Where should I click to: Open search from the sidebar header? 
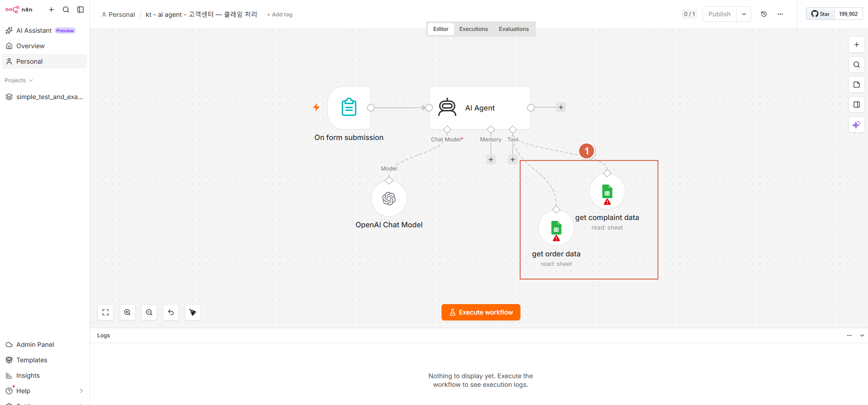coord(66,10)
